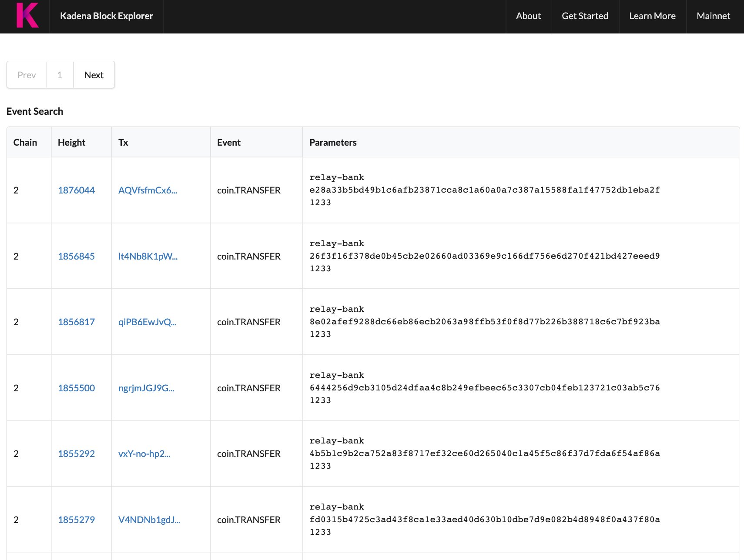
Task: Open block height 1855500
Action: pos(76,388)
